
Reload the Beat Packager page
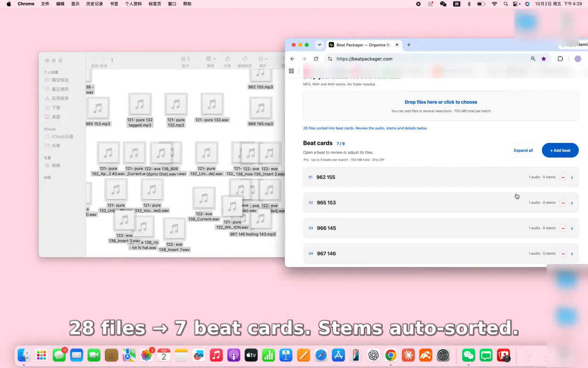pos(316,59)
